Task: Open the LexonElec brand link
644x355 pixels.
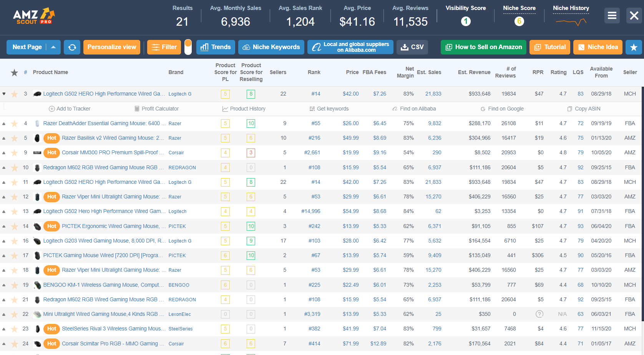Action: (179, 314)
